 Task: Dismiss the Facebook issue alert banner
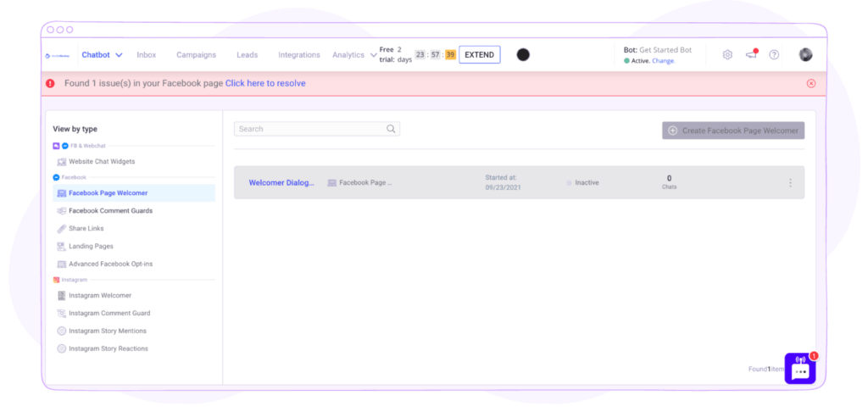coord(811,83)
